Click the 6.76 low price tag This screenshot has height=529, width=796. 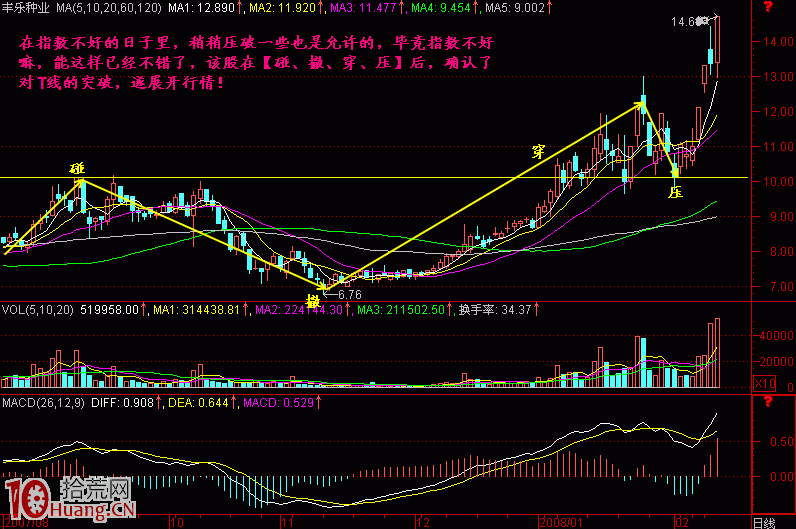tap(350, 295)
